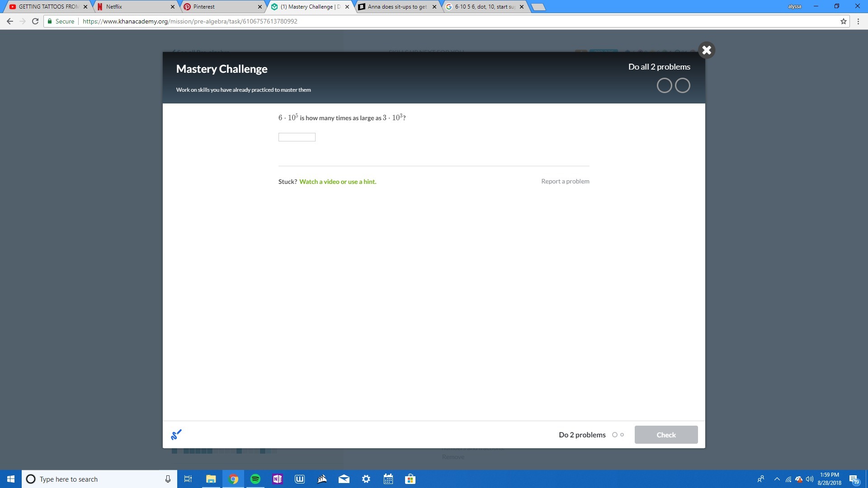This screenshot has height=488, width=868.
Task: Open Task View on taskbar
Action: coord(188,479)
